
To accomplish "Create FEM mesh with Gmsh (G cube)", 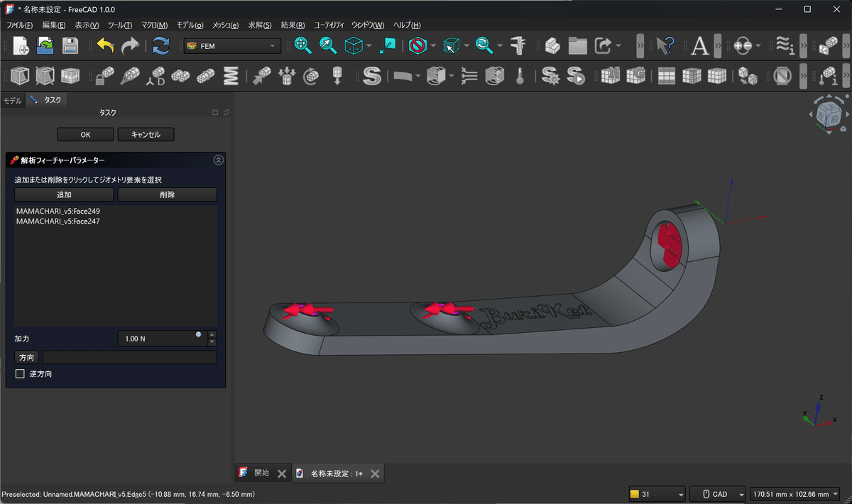I will 635,75.
